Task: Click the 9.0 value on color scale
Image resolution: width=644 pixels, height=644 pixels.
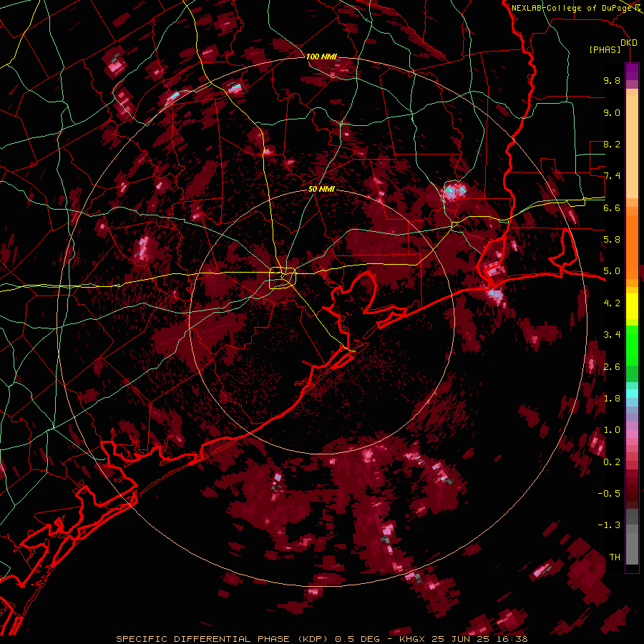Action: click(x=612, y=112)
